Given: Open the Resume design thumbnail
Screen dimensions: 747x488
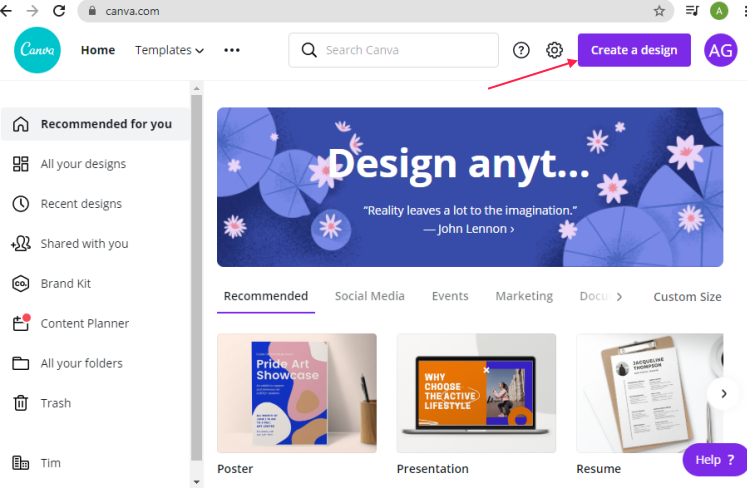Looking at the screenshot, I should click(x=650, y=393).
